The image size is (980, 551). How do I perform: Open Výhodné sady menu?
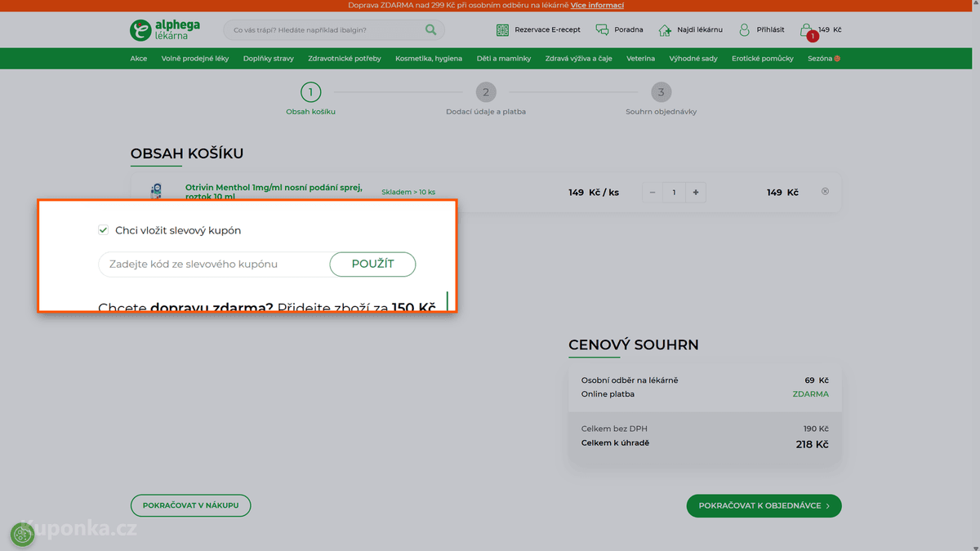[693, 59]
